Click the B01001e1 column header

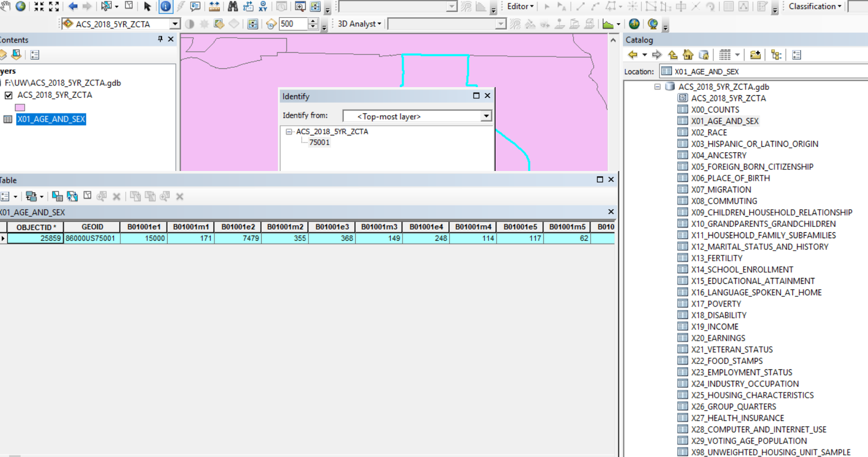click(144, 227)
